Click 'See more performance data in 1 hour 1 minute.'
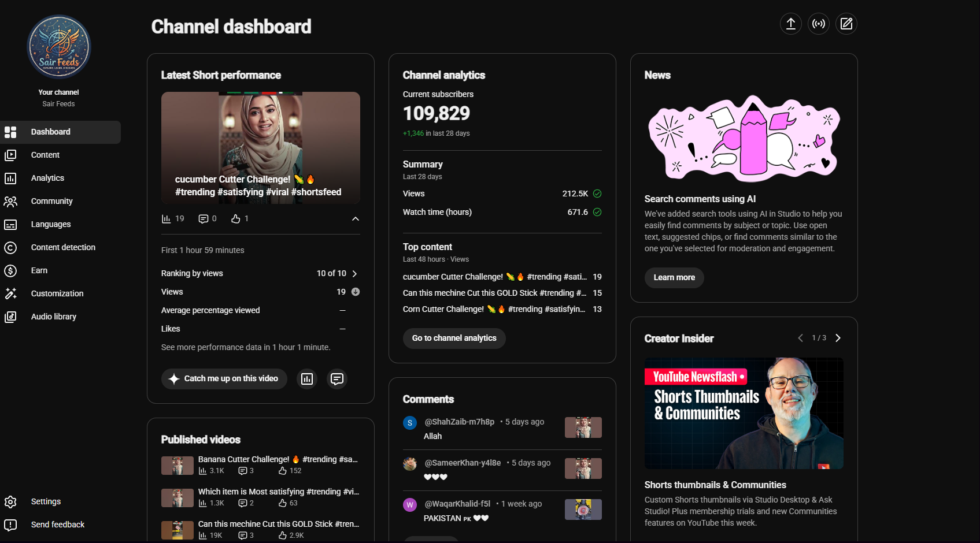 (x=246, y=347)
